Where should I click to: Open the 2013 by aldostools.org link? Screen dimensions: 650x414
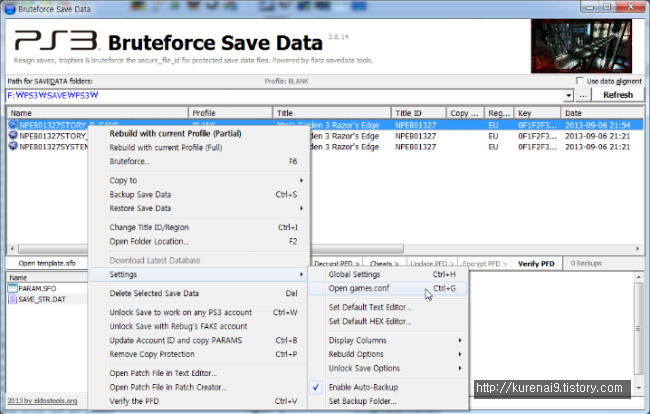(42, 401)
